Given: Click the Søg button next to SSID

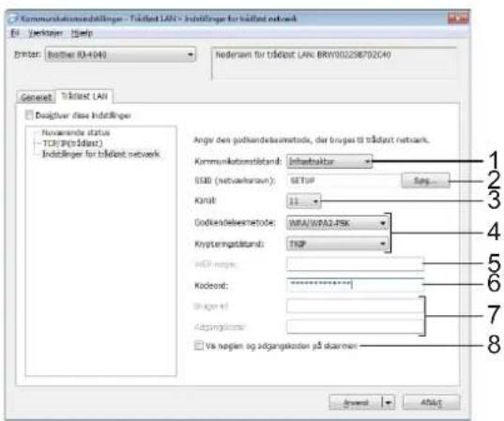Looking at the screenshot, I should click(x=425, y=181).
